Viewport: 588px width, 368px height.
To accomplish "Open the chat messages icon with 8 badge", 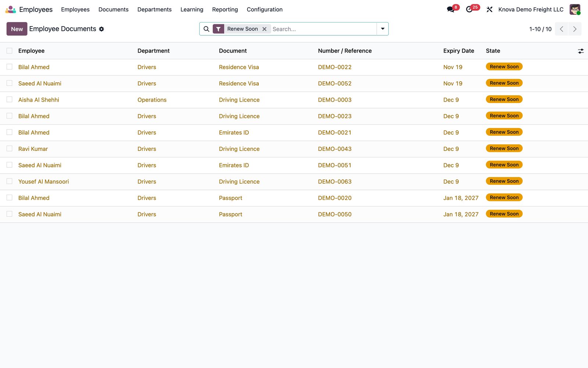I will point(451,10).
